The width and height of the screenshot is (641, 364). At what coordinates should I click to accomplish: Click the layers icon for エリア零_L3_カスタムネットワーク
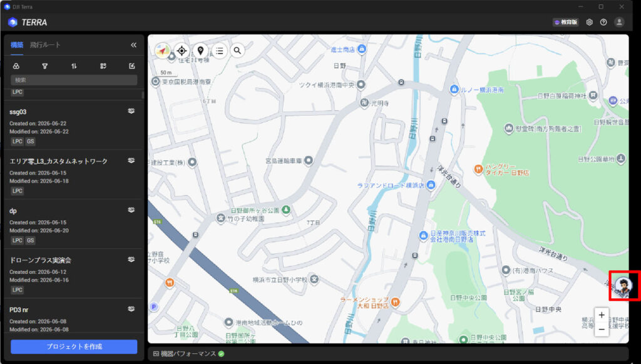coord(131,161)
